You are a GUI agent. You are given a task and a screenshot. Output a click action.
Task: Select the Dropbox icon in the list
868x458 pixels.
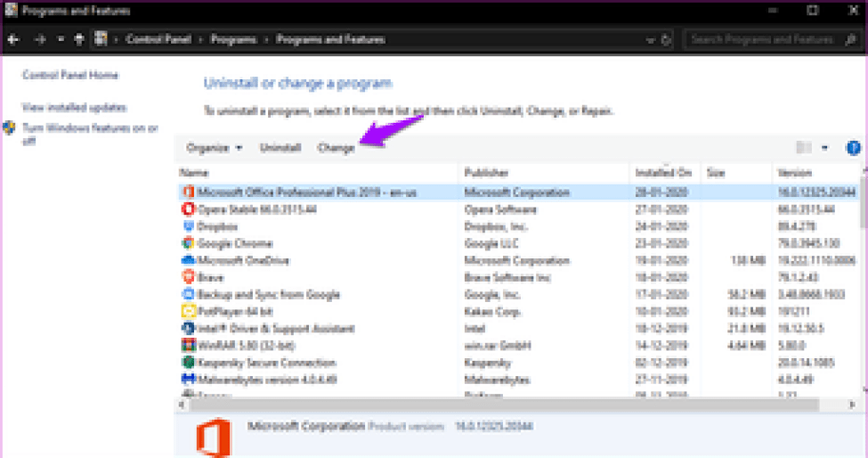tap(188, 226)
